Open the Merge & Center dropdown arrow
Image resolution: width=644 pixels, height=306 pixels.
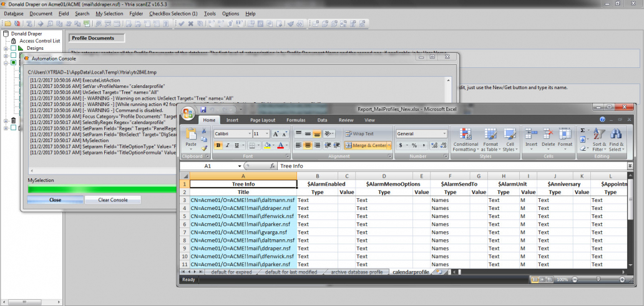389,145
